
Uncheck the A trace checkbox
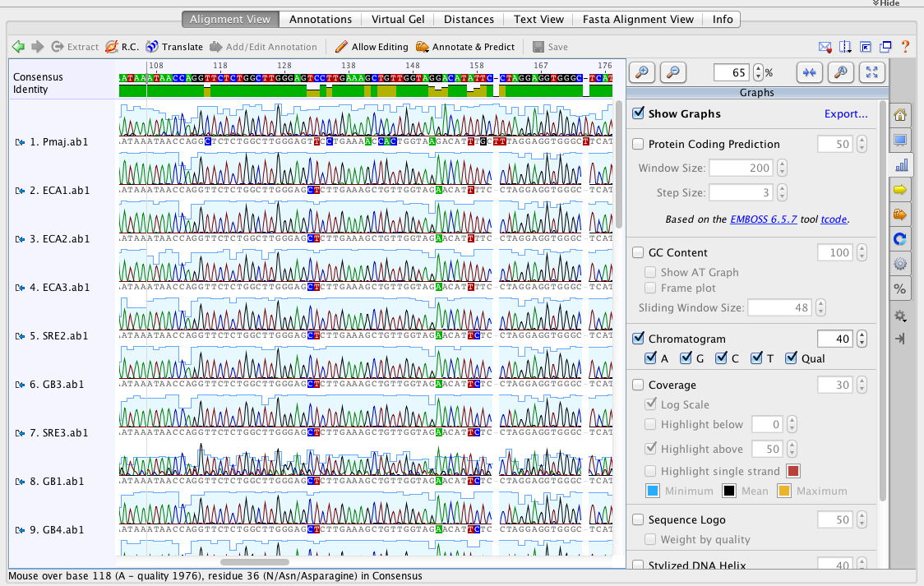click(x=650, y=358)
